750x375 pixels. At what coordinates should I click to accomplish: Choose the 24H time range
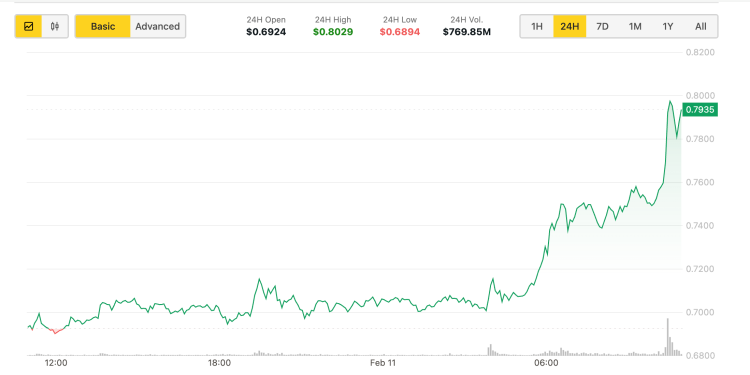pos(570,26)
